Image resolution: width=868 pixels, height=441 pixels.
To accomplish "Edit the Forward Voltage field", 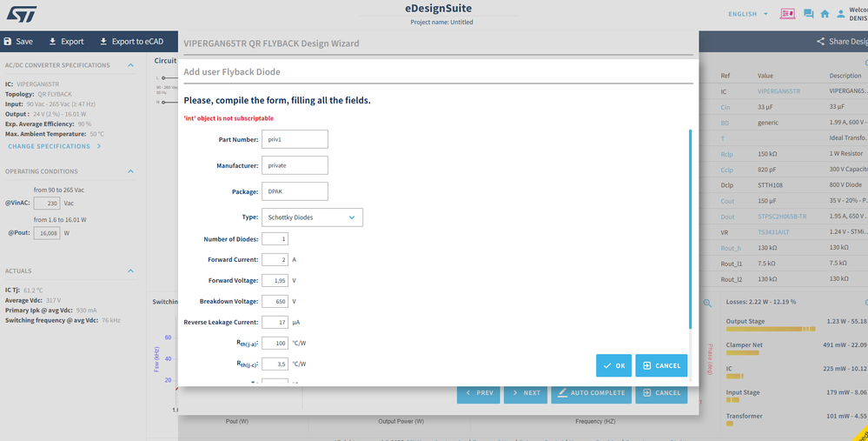I will (275, 281).
